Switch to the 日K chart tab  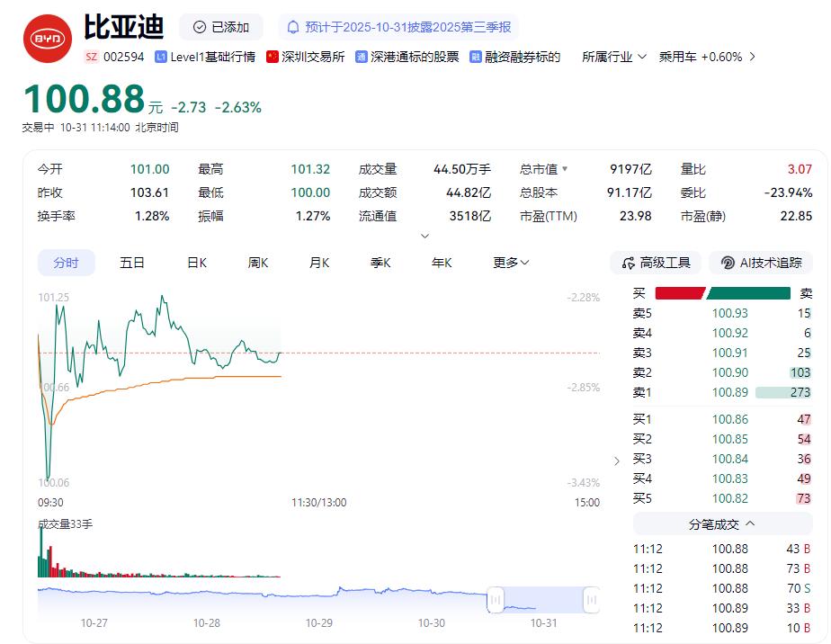[x=197, y=263]
